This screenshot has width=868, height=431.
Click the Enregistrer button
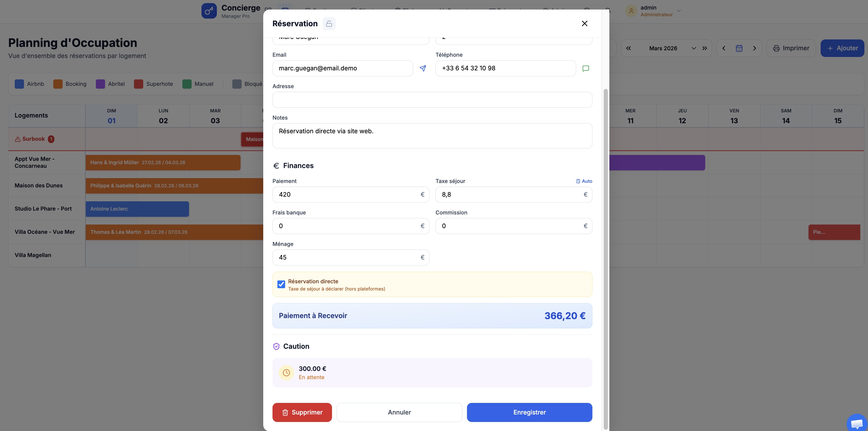pos(529,412)
